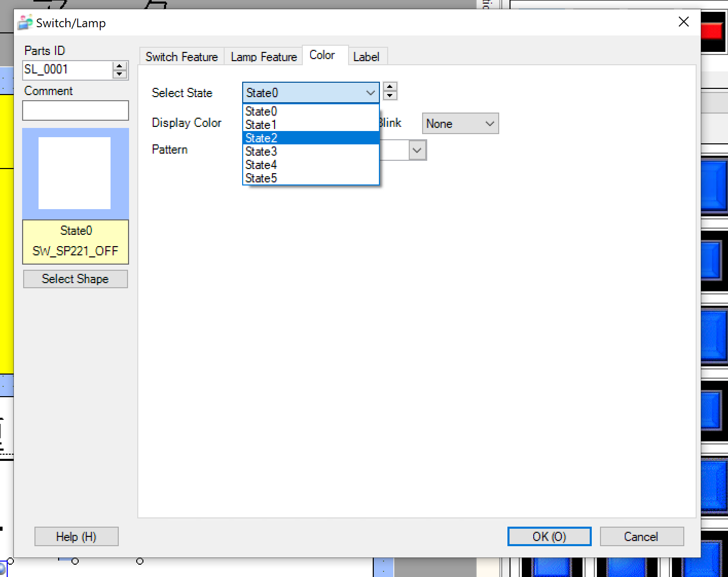
Task: Collapse the Select State combo box arrow
Action: click(x=370, y=93)
